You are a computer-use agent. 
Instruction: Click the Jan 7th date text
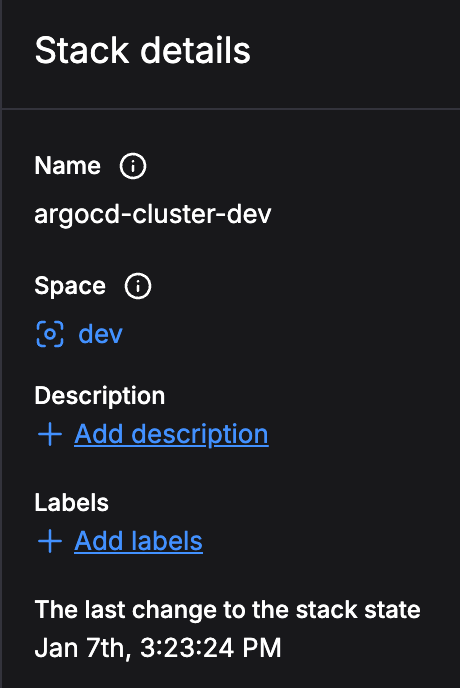83,648
